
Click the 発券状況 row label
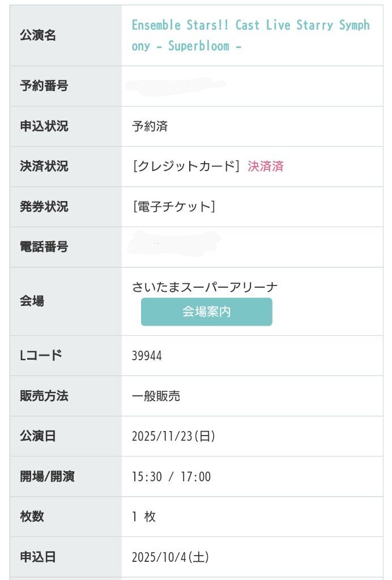pyautogui.click(x=44, y=207)
